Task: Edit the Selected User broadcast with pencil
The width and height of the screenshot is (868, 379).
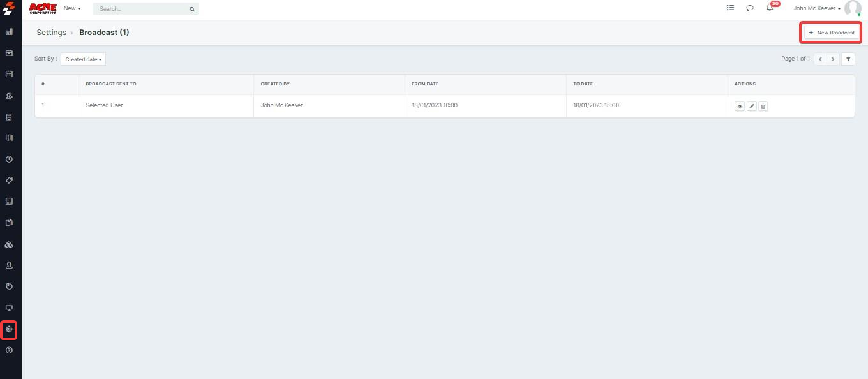Action: tap(752, 107)
